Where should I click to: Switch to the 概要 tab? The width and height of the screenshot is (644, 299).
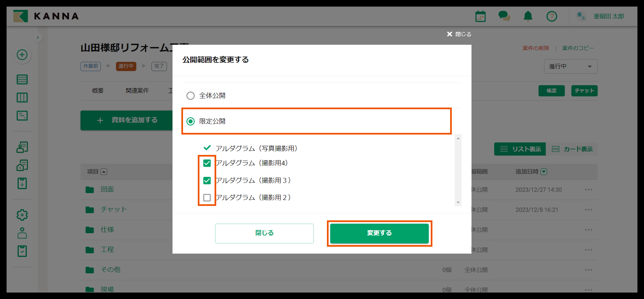coord(97,91)
